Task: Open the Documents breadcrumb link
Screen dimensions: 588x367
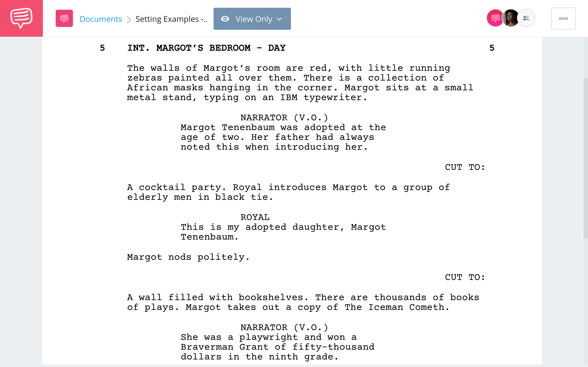Action: pos(100,19)
